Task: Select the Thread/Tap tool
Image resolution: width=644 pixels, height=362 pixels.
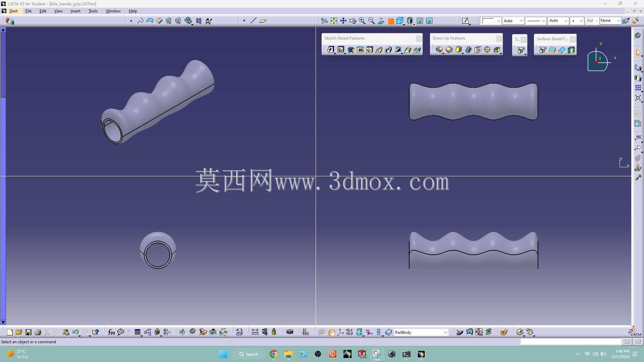Action: [x=487, y=50]
